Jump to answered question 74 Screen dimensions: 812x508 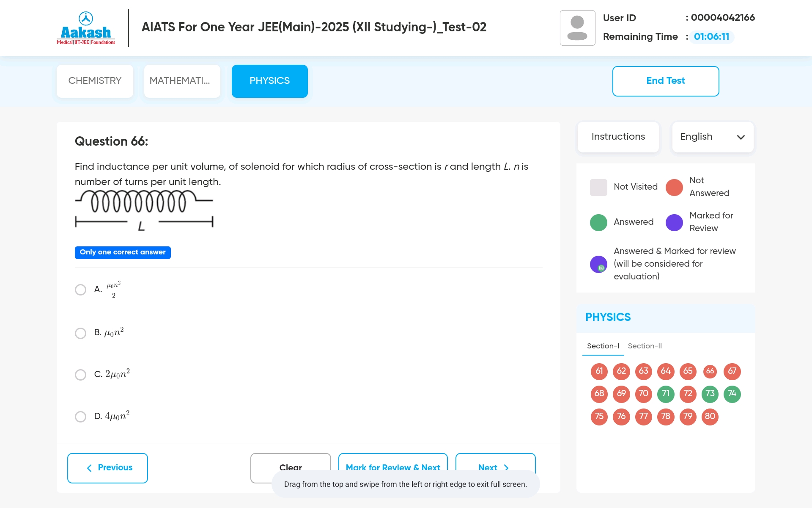(x=732, y=394)
